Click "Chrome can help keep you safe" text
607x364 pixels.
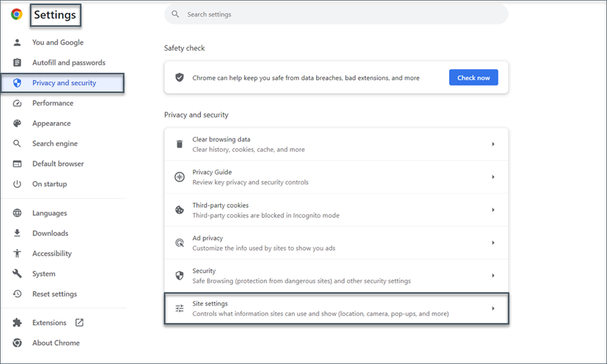click(306, 78)
